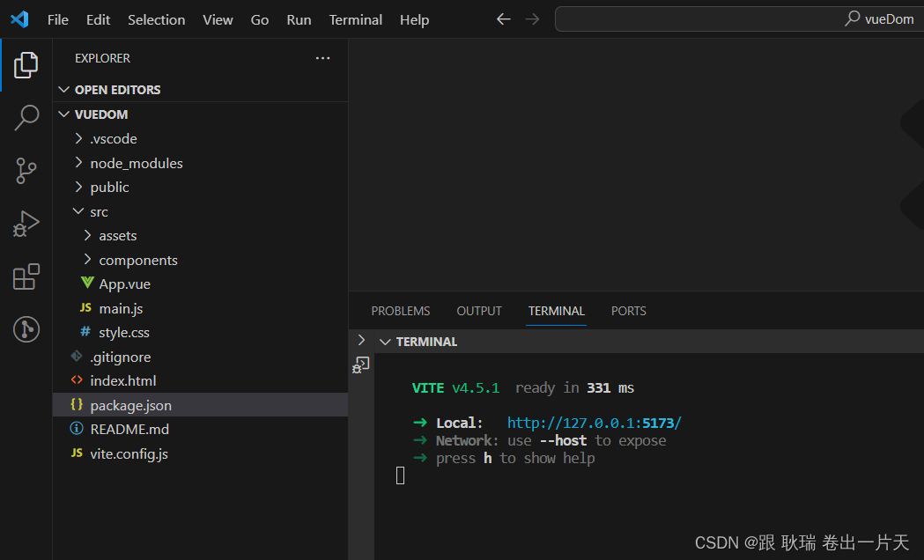Open the Search view in the activity bar
The height and width of the screenshot is (560, 924).
(x=26, y=117)
